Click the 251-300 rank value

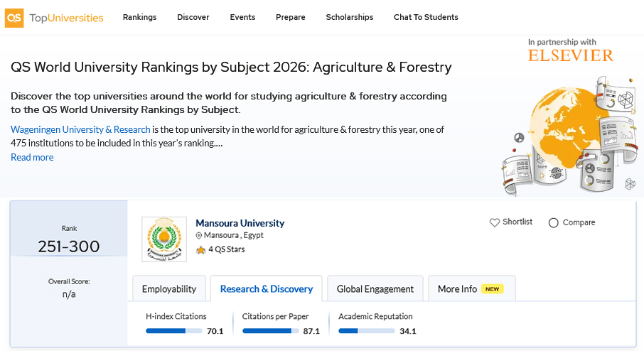click(x=69, y=247)
